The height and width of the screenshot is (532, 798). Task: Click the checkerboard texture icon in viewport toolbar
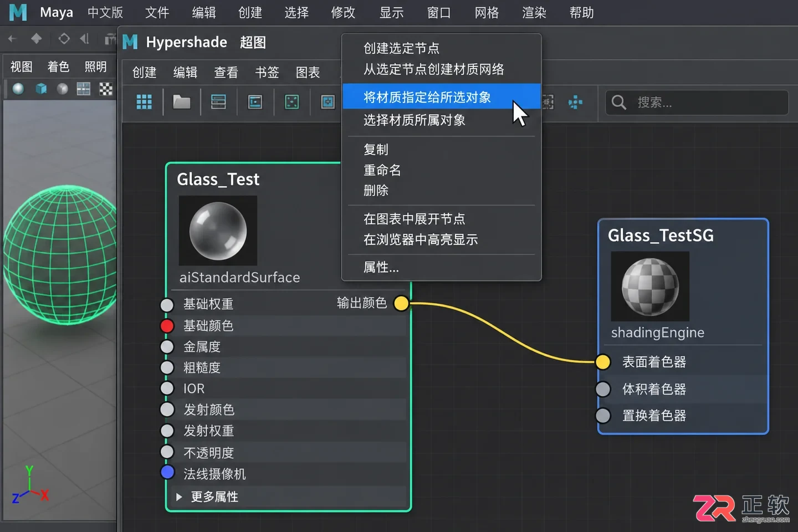click(105, 89)
